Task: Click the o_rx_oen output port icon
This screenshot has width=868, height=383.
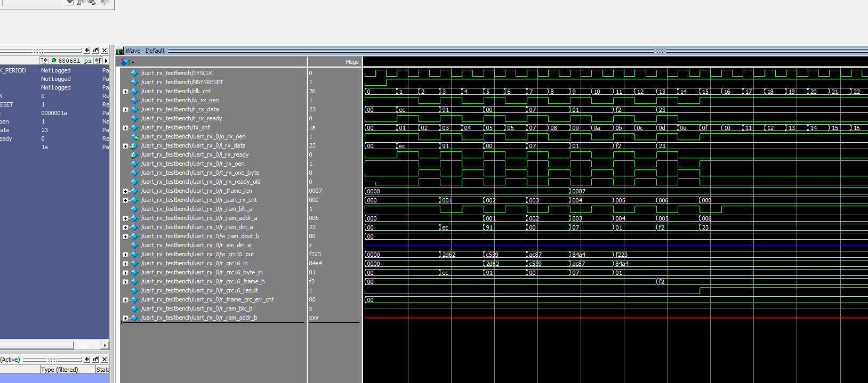Action: coord(134,136)
